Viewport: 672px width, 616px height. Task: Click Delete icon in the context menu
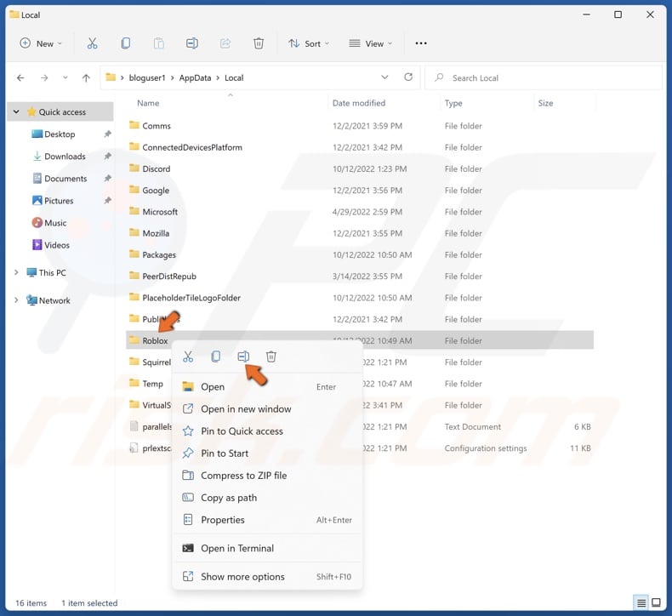point(271,356)
